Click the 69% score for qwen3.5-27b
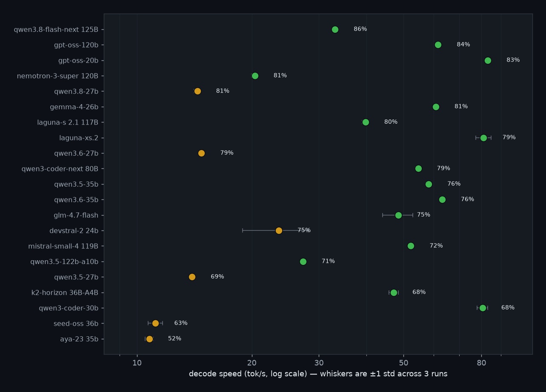Image resolution: width=546 pixels, height=392 pixels. tap(217, 277)
